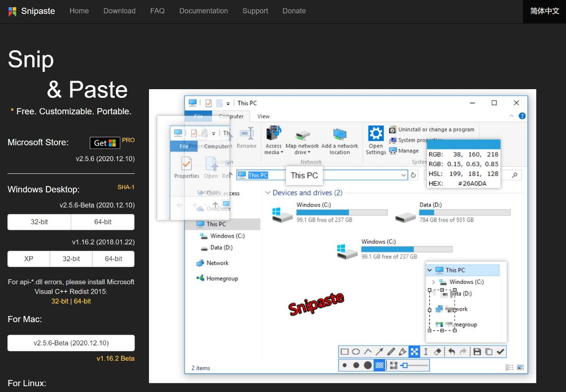
Task: Select the Polyline tool in Snipaste toolbar
Action: [x=368, y=352]
